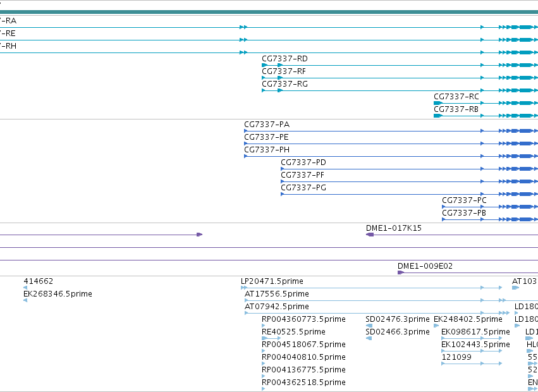Select BAC clone DME1-009E02 label
This screenshot has height=392, width=538.
pos(425,266)
